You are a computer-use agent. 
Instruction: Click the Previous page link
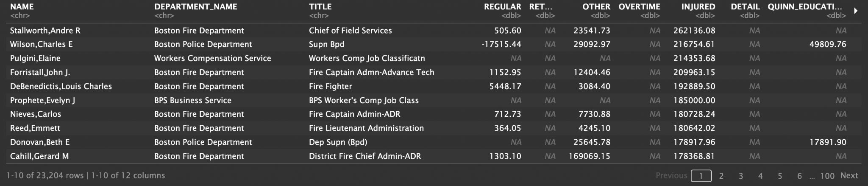pyautogui.click(x=671, y=175)
